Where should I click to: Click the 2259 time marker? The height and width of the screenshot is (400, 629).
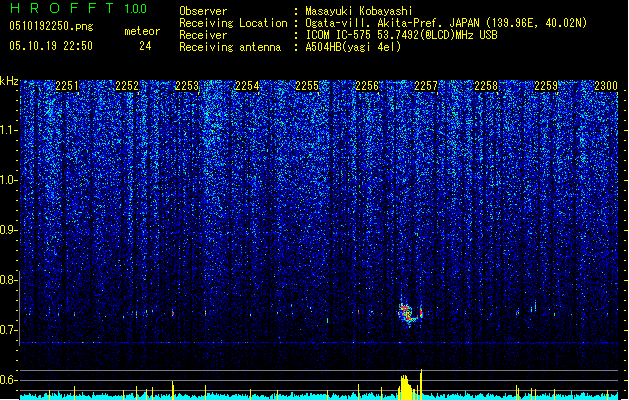click(546, 86)
